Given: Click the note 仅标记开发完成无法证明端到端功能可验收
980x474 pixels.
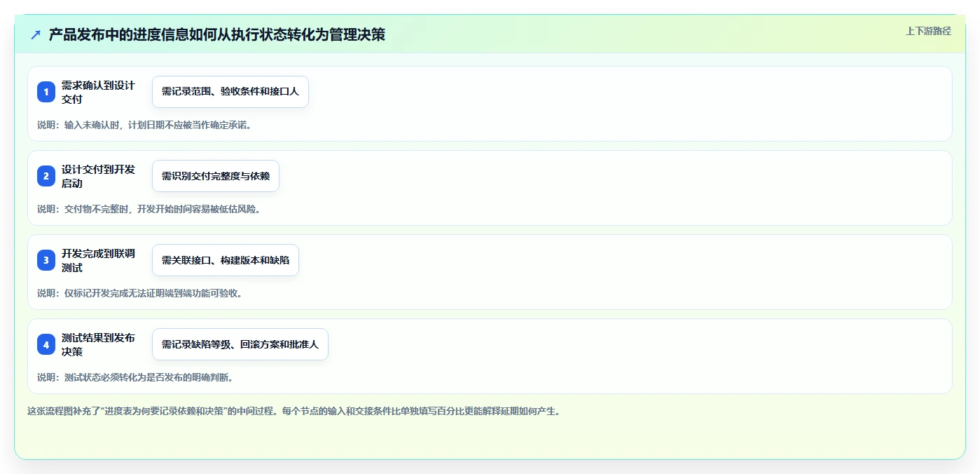Looking at the screenshot, I should tap(140, 294).
